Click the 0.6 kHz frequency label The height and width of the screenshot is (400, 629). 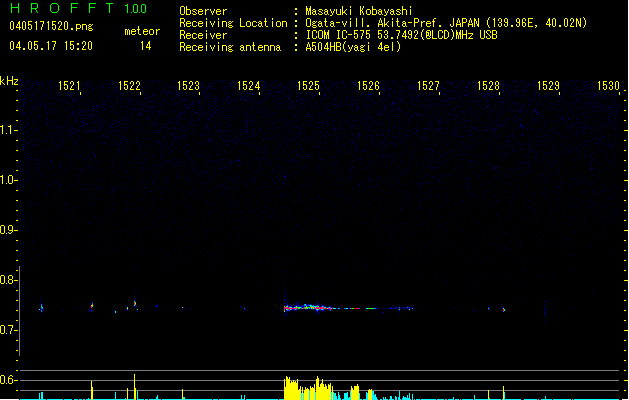8,380
